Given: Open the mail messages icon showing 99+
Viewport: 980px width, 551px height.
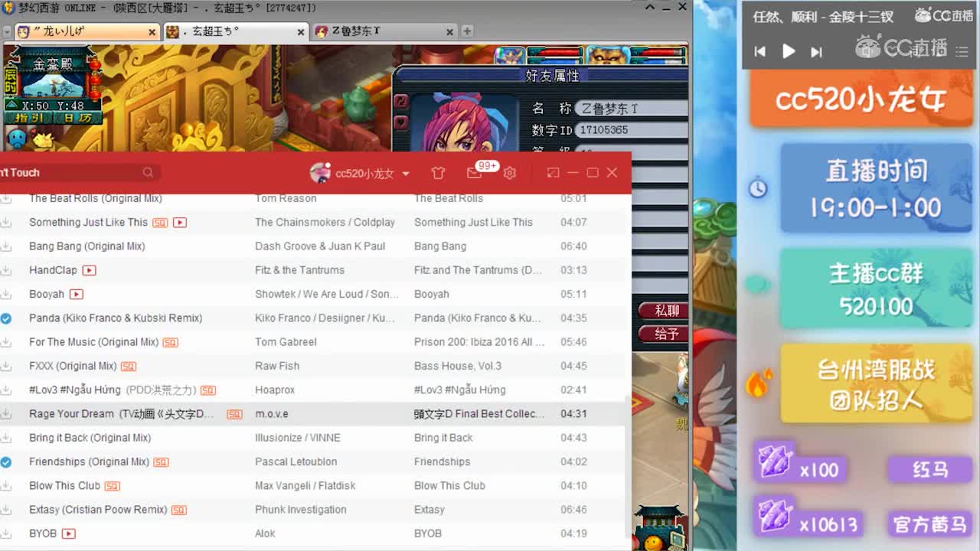Looking at the screenshot, I should point(475,173).
